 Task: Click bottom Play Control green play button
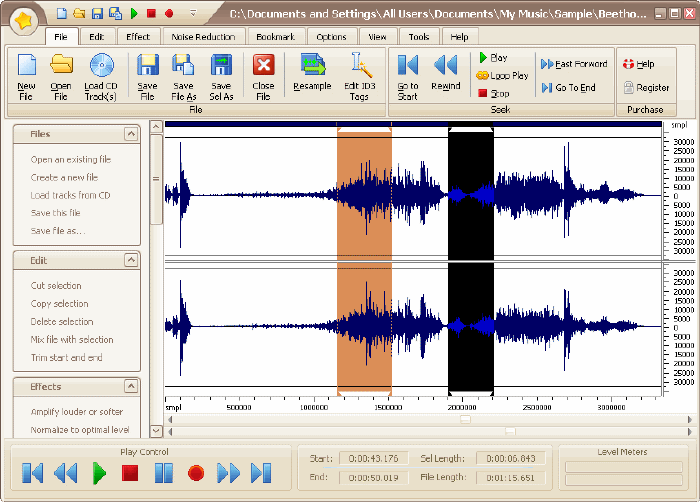coord(99,473)
